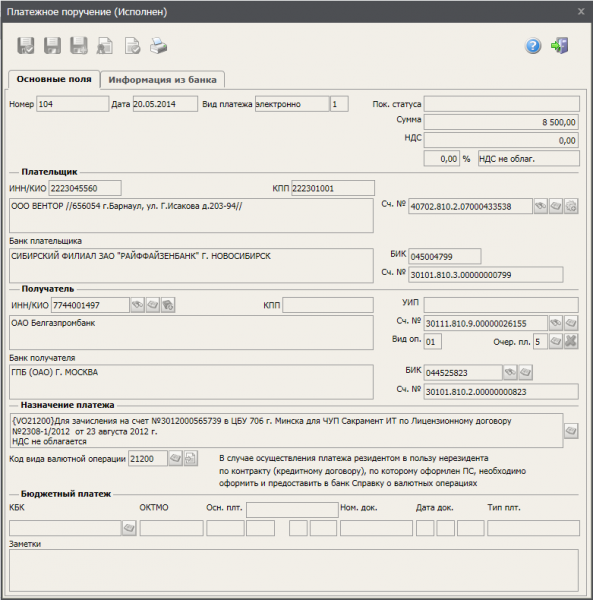Click the empty field below Ном. док. label
The image size is (593, 600).
click(376, 528)
